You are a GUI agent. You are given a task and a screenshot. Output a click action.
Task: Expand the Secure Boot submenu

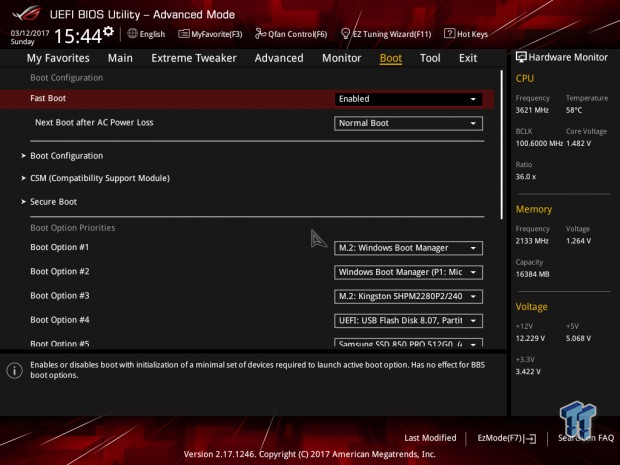[53, 202]
